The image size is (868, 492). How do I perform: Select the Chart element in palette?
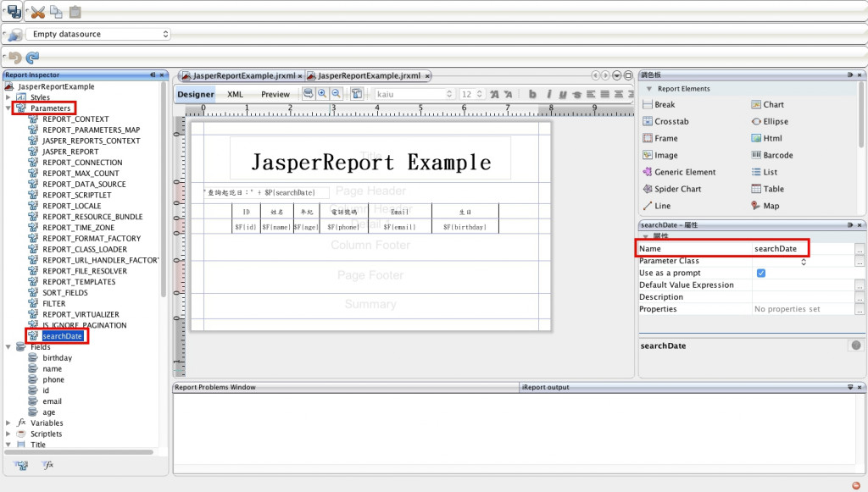(x=767, y=104)
